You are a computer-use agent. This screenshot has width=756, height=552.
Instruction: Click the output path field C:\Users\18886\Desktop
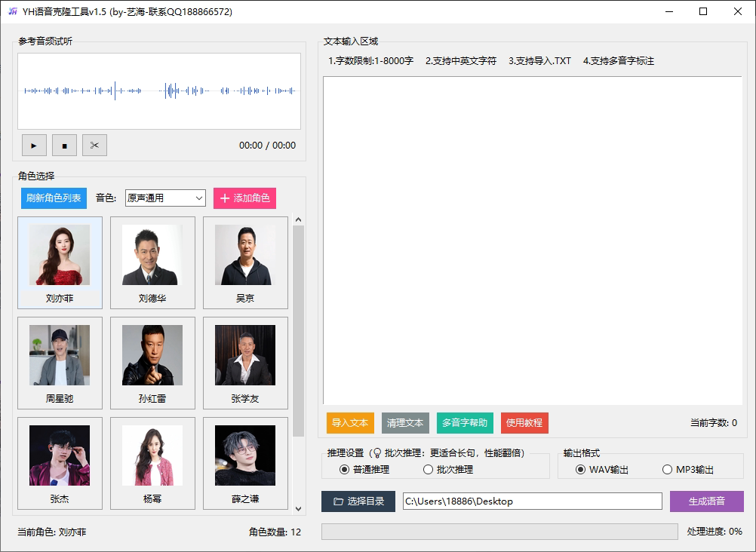[532, 501]
